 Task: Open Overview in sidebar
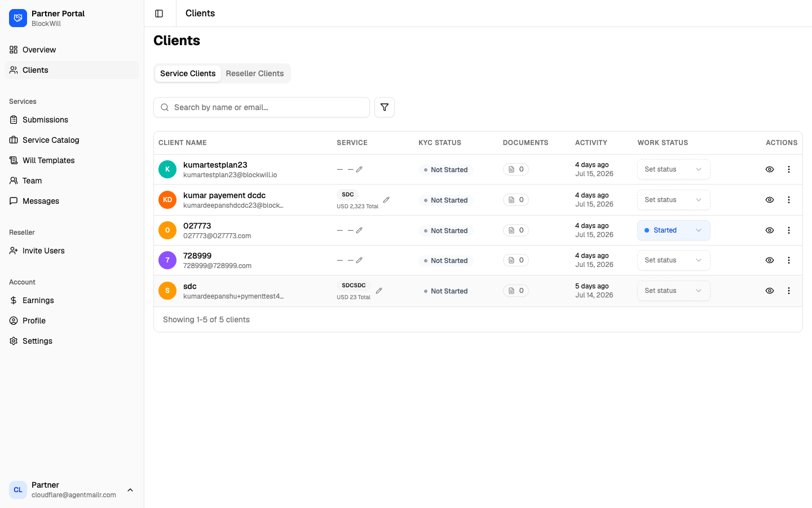point(72,50)
